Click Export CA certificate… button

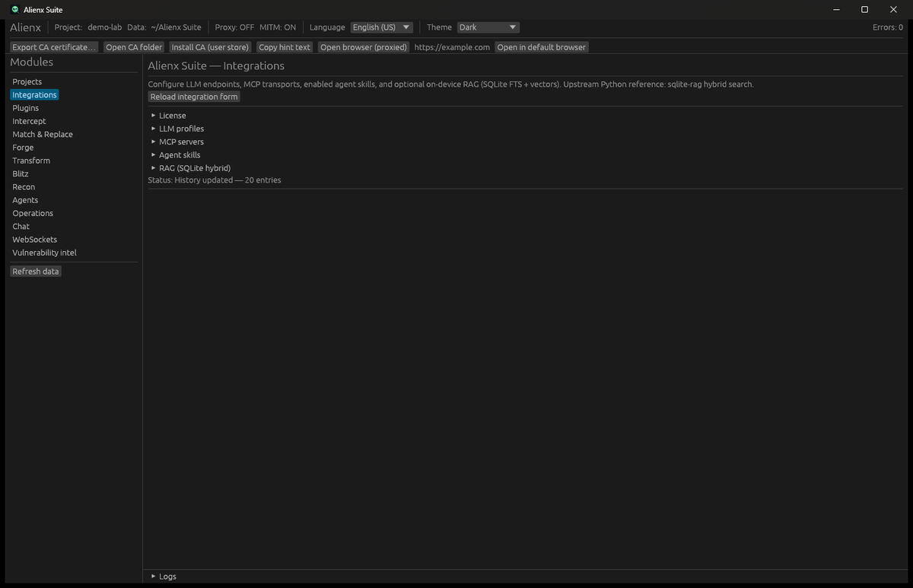click(x=54, y=47)
